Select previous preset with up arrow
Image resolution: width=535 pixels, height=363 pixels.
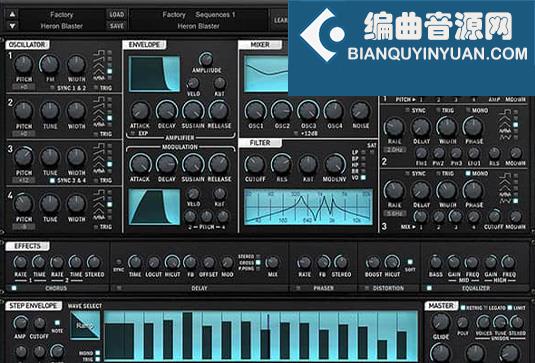point(12,14)
